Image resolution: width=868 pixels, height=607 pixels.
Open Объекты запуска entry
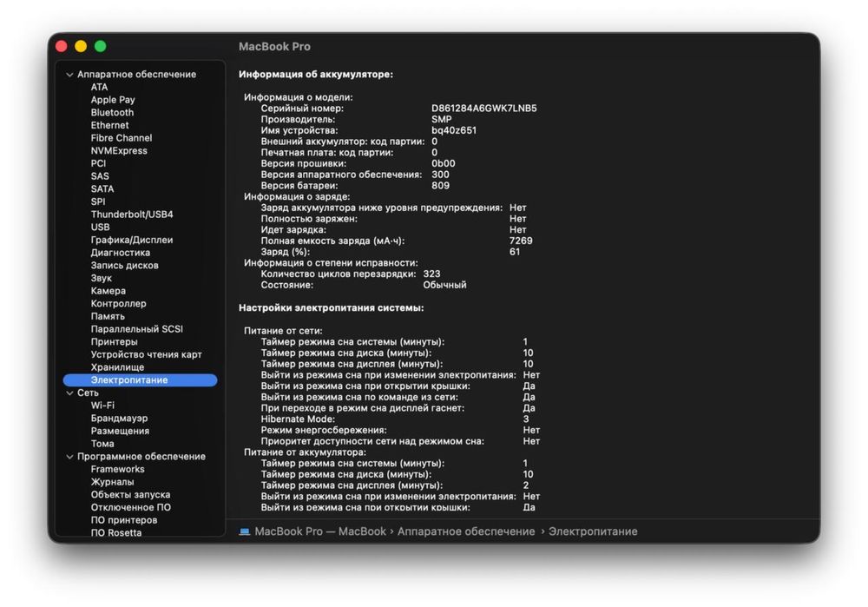pyautogui.click(x=130, y=495)
